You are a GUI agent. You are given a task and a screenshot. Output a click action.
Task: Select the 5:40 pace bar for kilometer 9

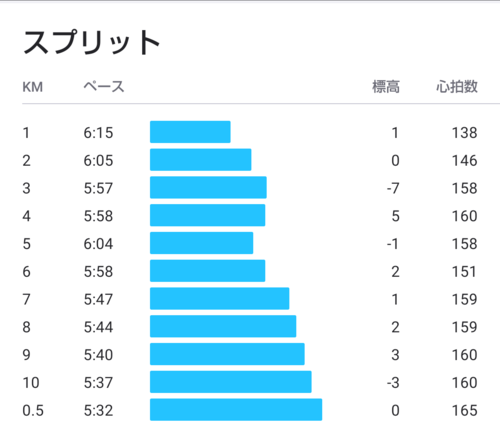(x=227, y=354)
